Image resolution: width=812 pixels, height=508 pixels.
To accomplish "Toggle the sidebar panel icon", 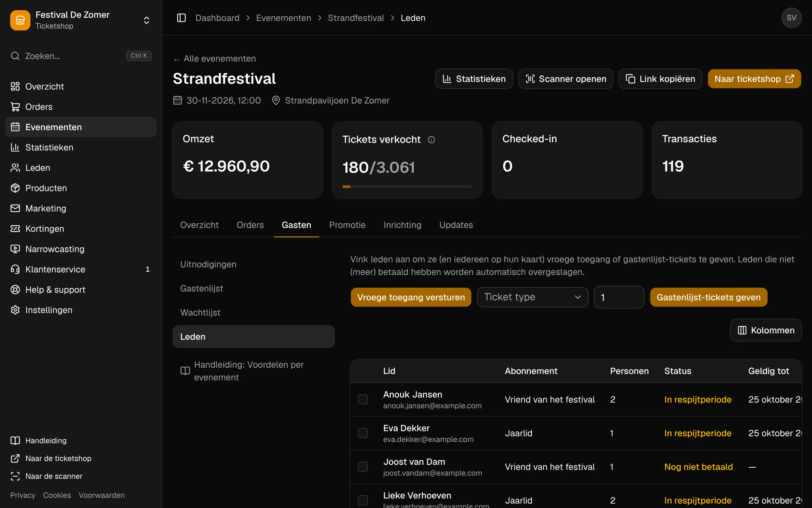I will tap(181, 18).
